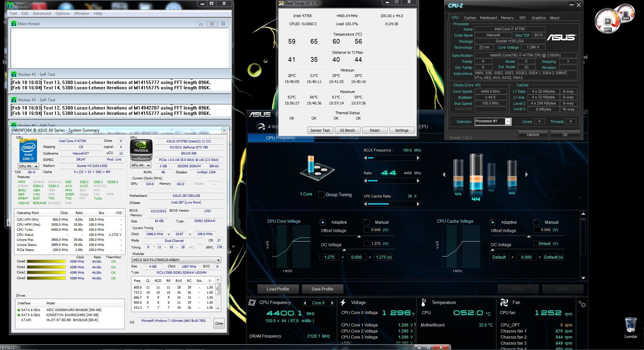Select previous core in CPU Frequency monitor

305,303
